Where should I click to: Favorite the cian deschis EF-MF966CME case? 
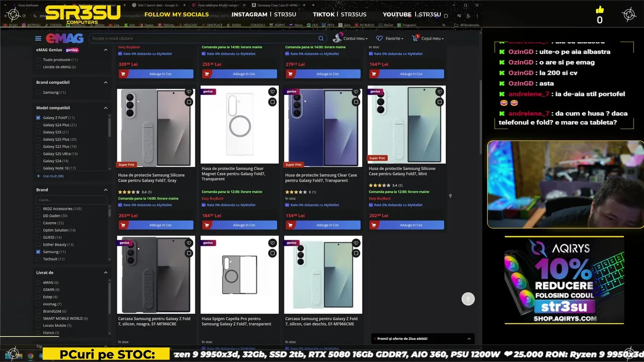(x=356, y=243)
